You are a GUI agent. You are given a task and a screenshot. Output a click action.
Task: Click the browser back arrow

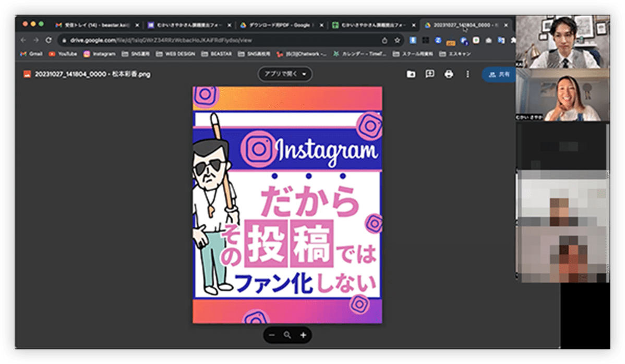[23, 40]
